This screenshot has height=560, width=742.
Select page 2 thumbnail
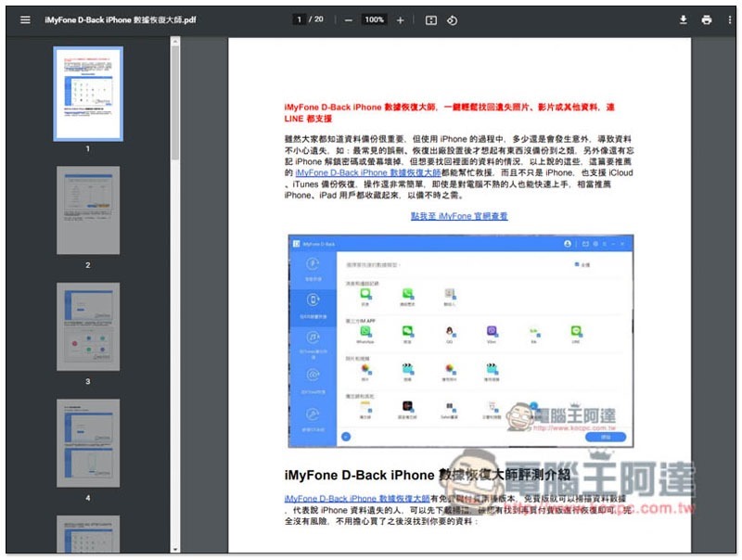[88, 210]
